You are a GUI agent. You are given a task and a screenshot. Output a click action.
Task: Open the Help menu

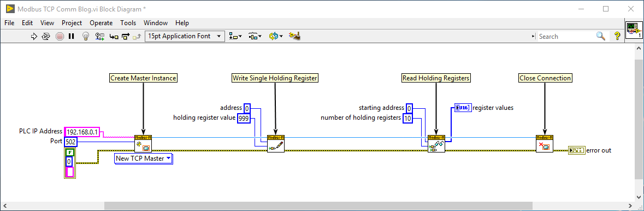[x=182, y=23]
